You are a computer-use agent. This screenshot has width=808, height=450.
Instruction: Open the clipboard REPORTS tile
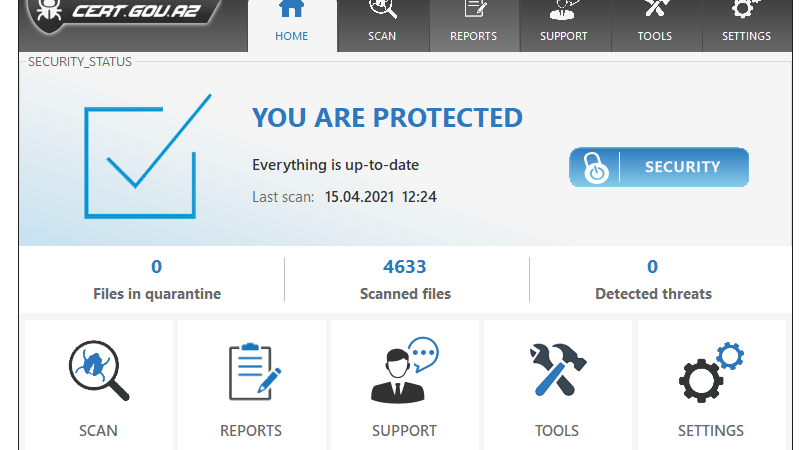click(251, 385)
